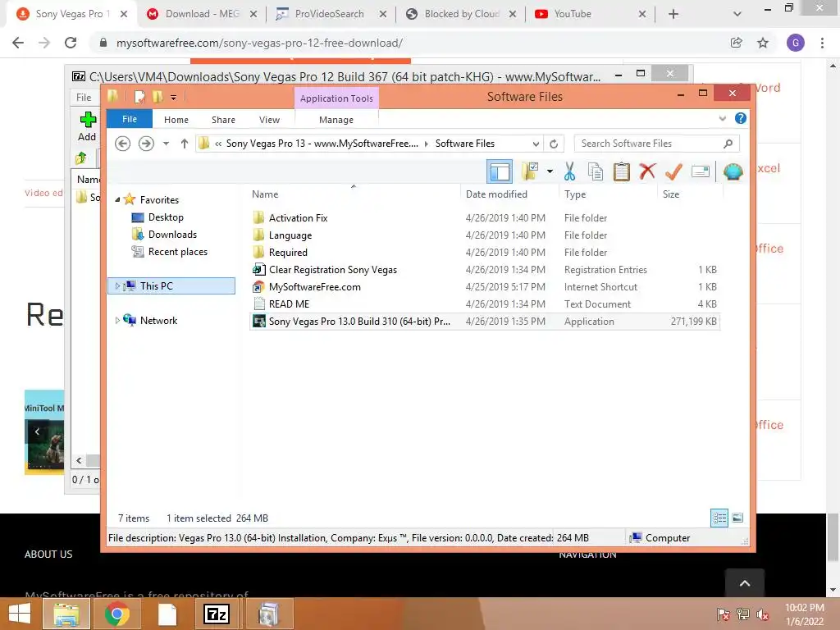840x630 pixels.
Task: Expand the This PC tree node
Action: click(117, 285)
